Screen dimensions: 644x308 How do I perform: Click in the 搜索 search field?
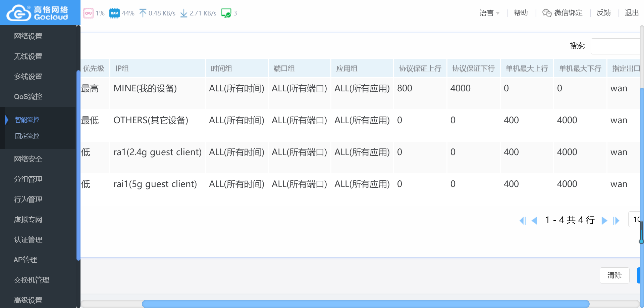click(616, 46)
